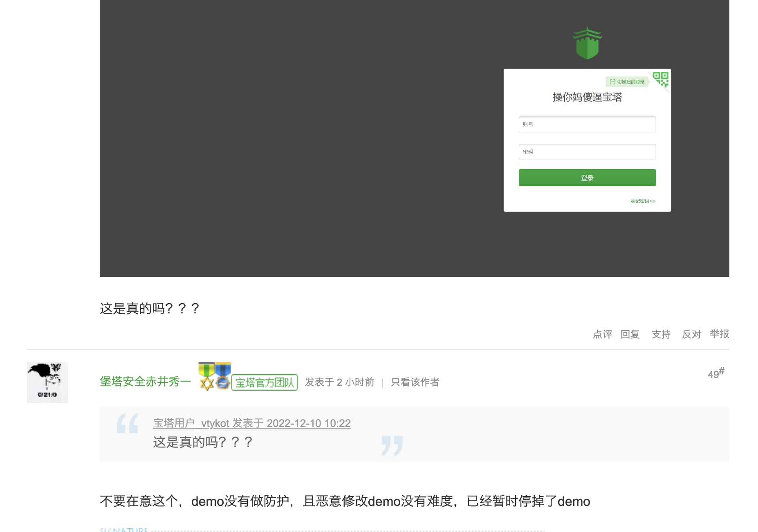This screenshot has width=758, height=532.
Task: Click the 宝塔官方团队 badge
Action: coord(265,382)
